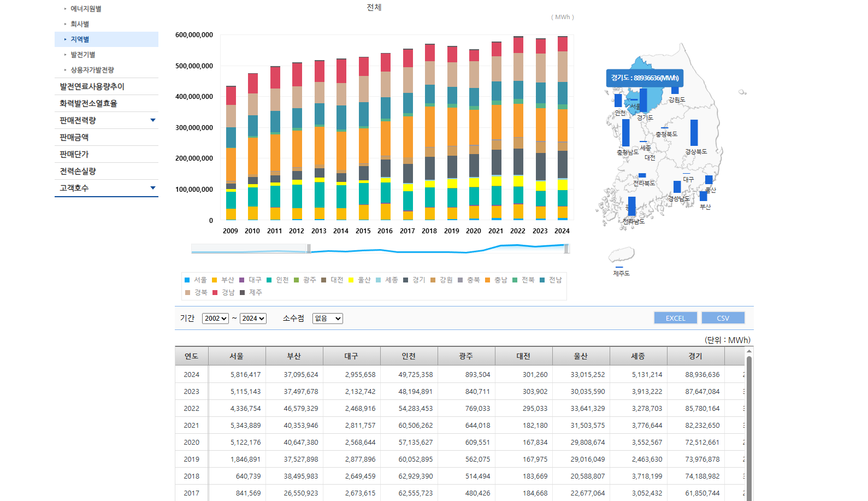Select the 발전연료사용량추이 menu item
The height and width of the screenshot is (501, 868).
point(92,86)
